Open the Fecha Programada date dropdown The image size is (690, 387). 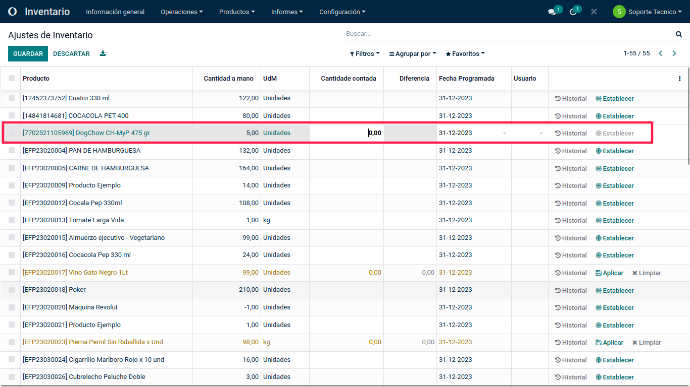coord(504,133)
